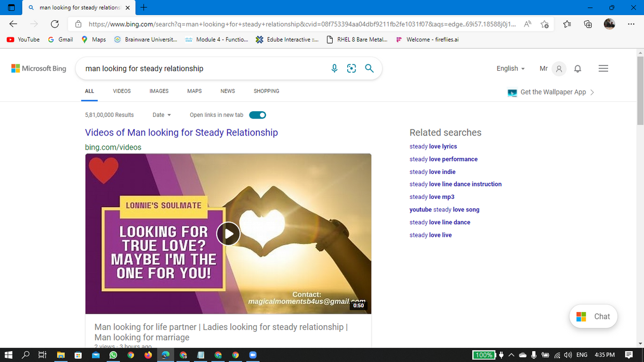644x362 pixels.
Task: Click the Wi-Fi network tray icon
Action: point(557,355)
